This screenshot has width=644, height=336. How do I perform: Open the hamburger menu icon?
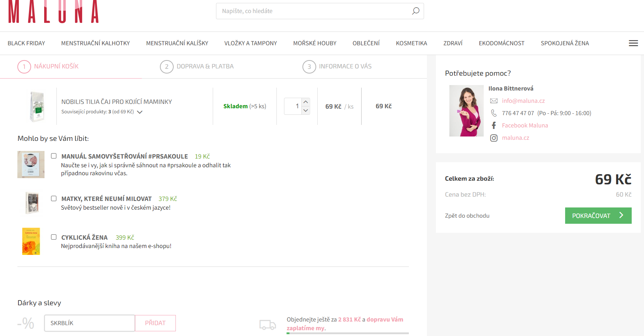point(633,43)
